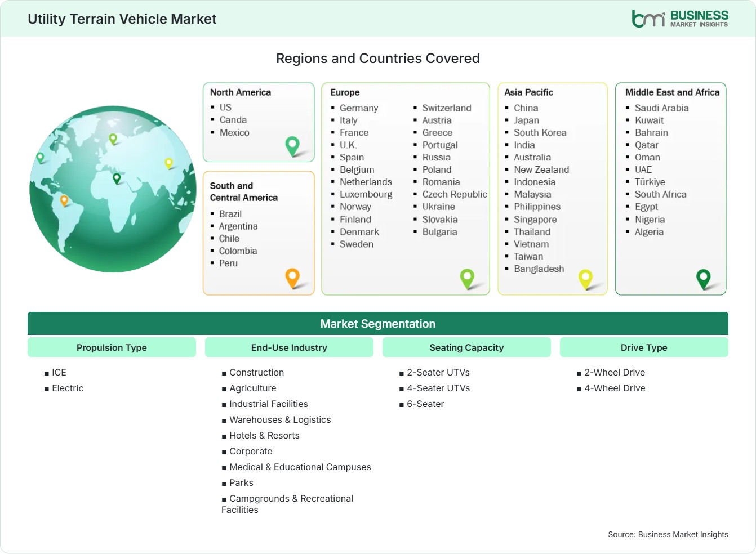Click the Colombia entry
This screenshot has width=756, height=554.
click(x=238, y=251)
